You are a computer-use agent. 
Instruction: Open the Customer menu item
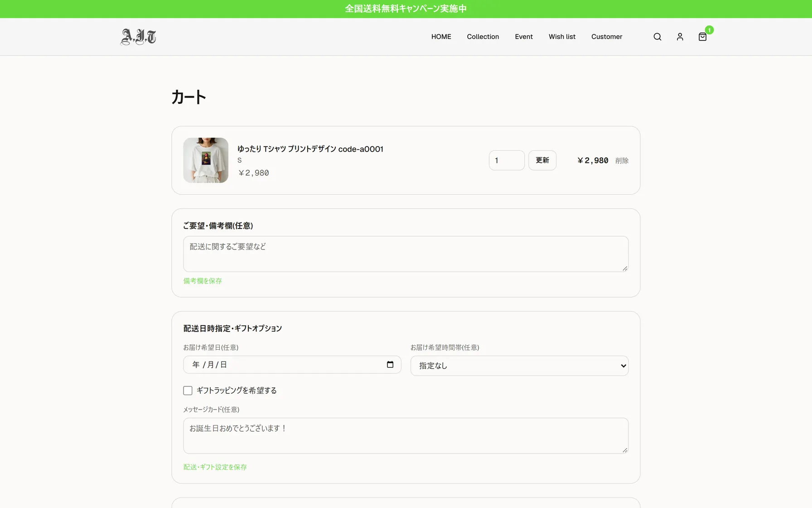[x=607, y=37]
